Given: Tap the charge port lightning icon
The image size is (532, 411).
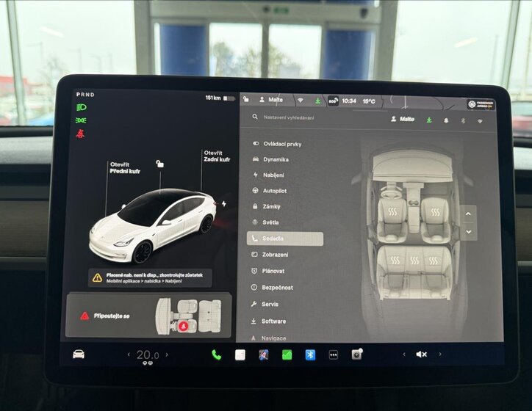Looking at the screenshot, I should coord(224,203).
